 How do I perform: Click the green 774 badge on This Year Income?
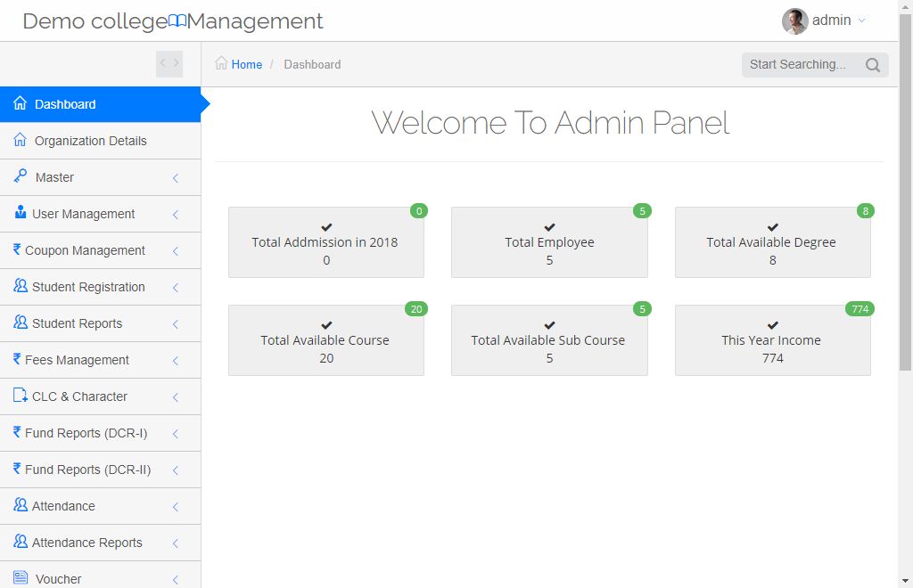pos(859,309)
